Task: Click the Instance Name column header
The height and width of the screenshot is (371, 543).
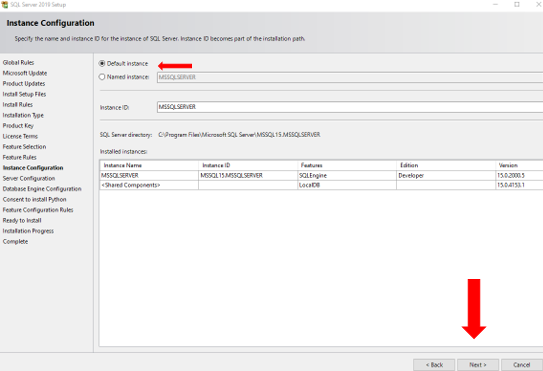Action: pyautogui.click(x=149, y=165)
